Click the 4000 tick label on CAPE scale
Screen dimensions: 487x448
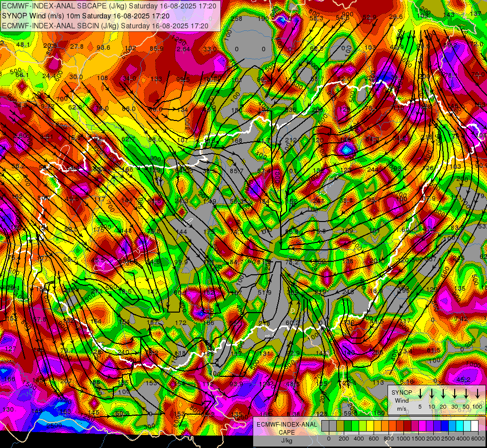click(x=463, y=439)
